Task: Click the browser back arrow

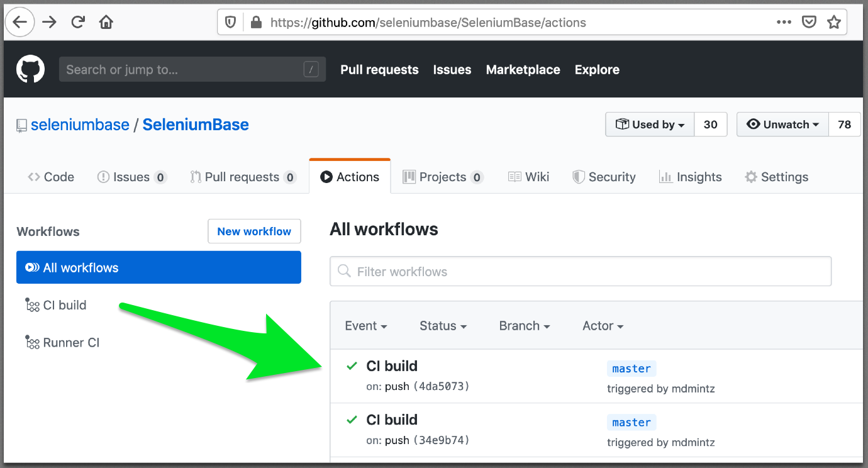Action: tap(20, 23)
